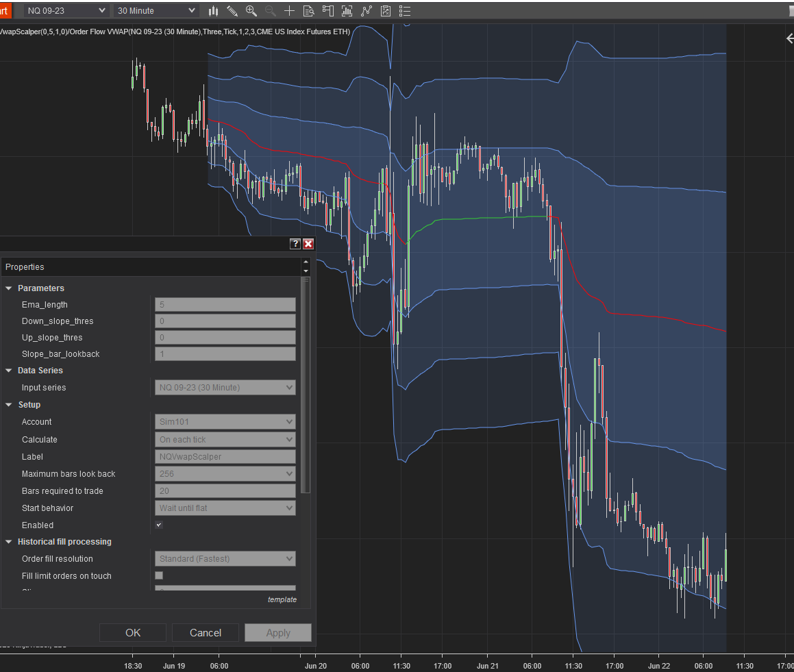
Task: Click the Jun 22 date axis label
Action: pos(659,666)
